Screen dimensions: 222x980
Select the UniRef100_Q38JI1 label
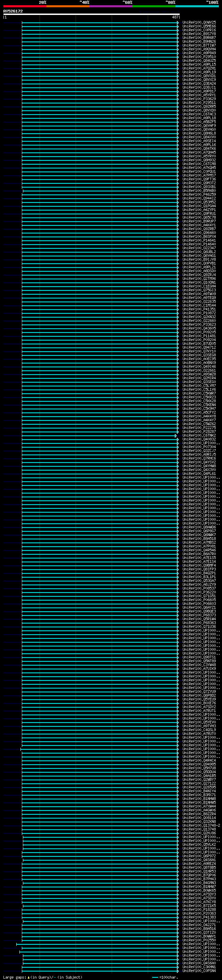point(199,87)
